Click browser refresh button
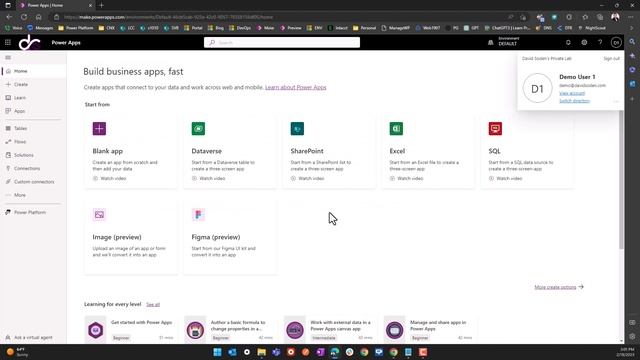 [x=24, y=17]
